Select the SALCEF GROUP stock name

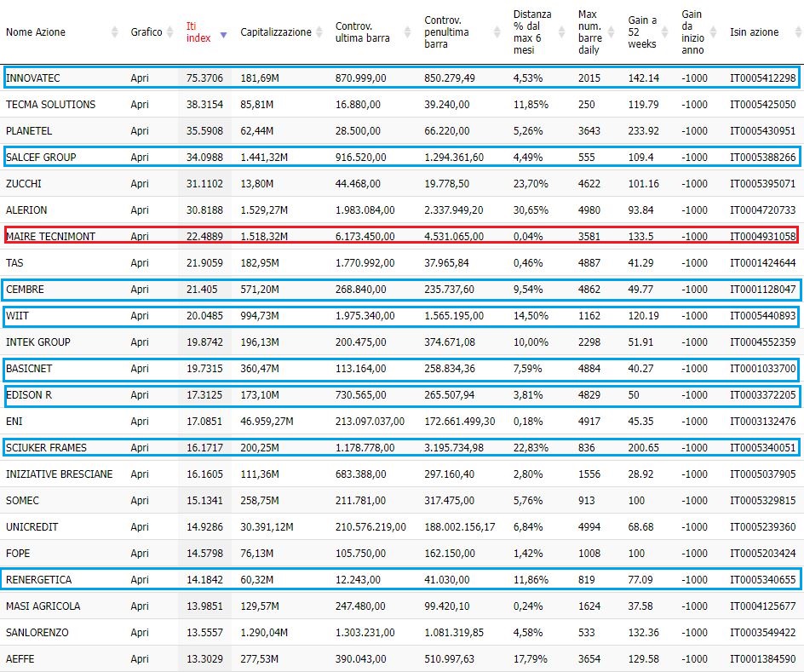coord(41,158)
